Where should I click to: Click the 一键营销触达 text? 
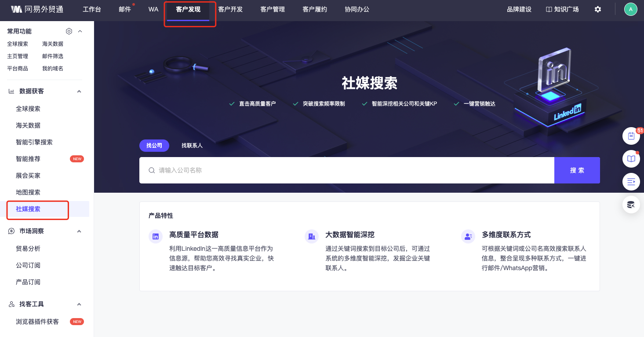[480, 104]
